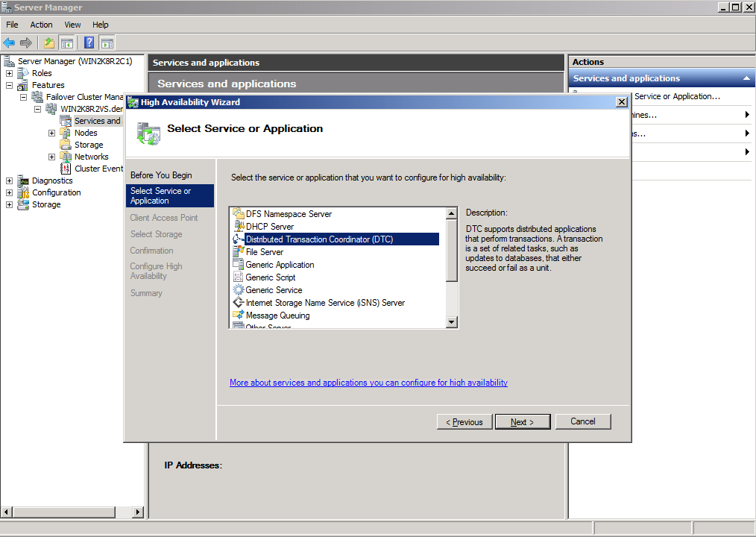The image size is (756, 537).
Task: Click the Generic Application list icon
Action: pyautogui.click(x=238, y=264)
